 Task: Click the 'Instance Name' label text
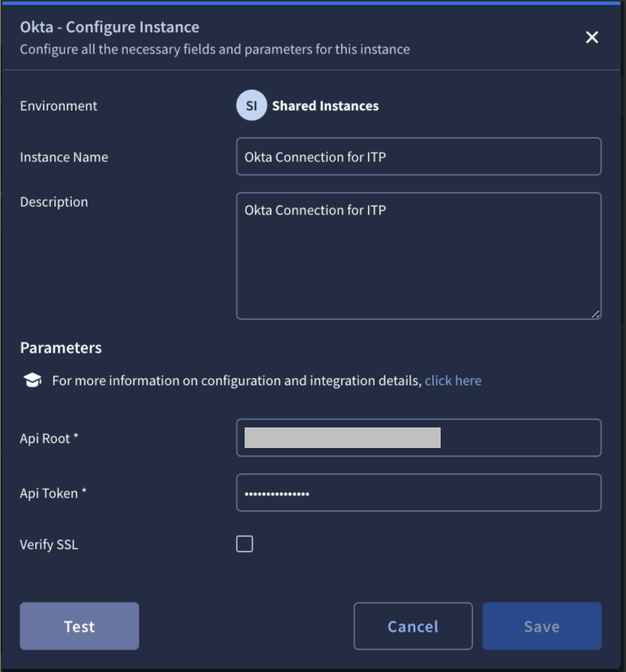tap(64, 157)
